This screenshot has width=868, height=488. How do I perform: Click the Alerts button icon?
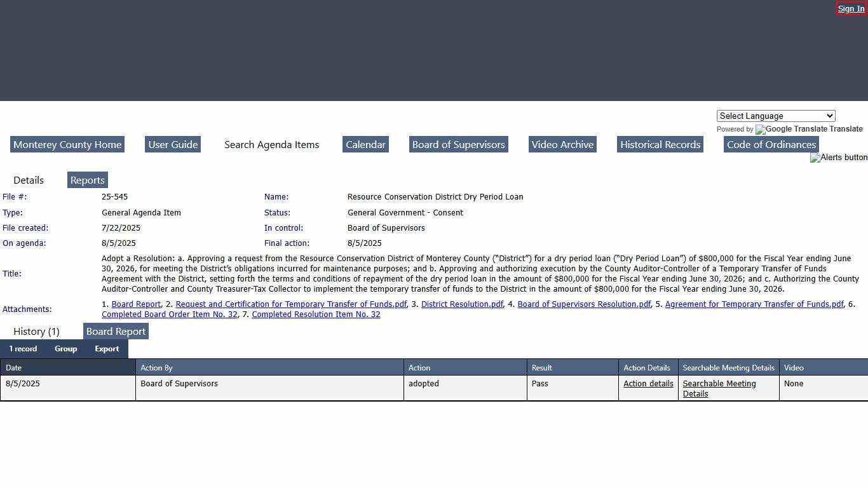(x=838, y=158)
